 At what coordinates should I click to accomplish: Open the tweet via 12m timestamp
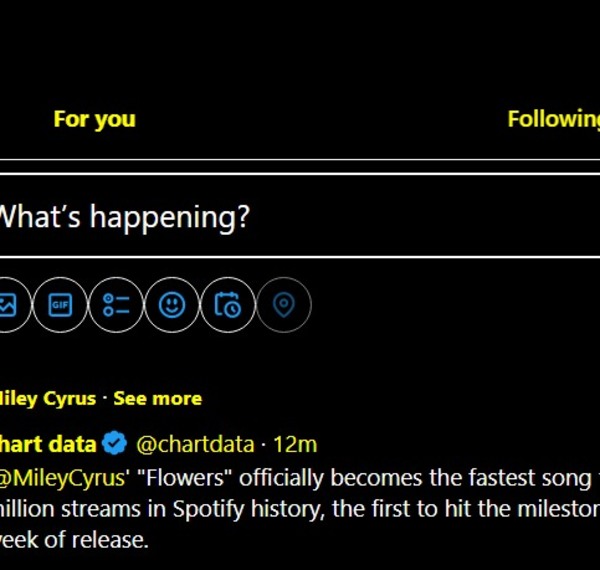pyautogui.click(x=295, y=442)
